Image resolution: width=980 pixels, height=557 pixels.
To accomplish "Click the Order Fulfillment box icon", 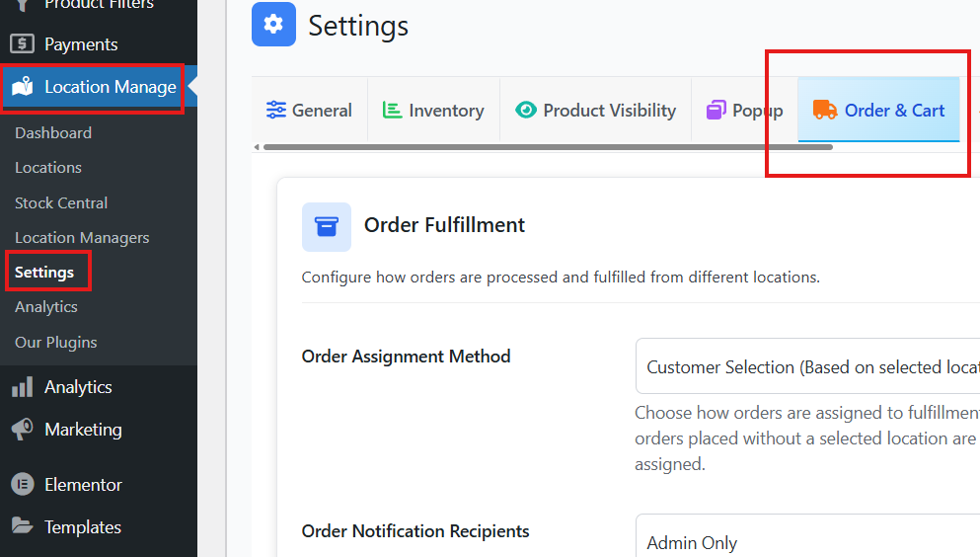I will (x=326, y=226).
